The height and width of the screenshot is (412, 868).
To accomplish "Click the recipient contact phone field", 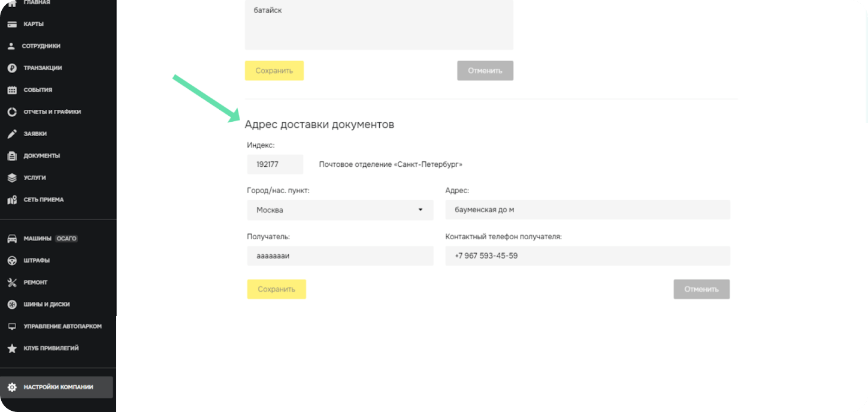I will coord(587,256).
